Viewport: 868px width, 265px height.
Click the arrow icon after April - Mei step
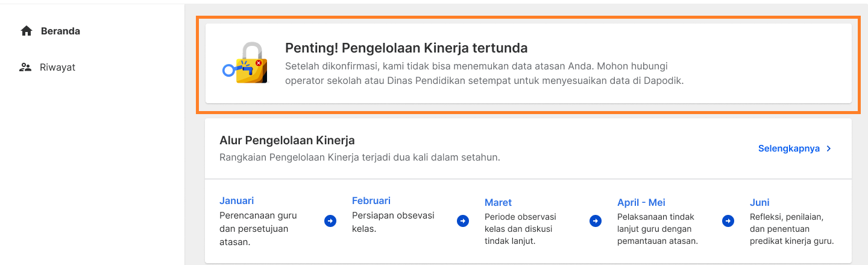[x=728, y=221]
